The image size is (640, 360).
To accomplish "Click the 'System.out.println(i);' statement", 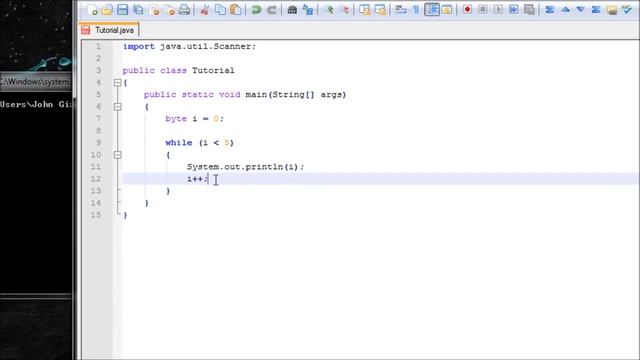I will [x=245, y=167].
